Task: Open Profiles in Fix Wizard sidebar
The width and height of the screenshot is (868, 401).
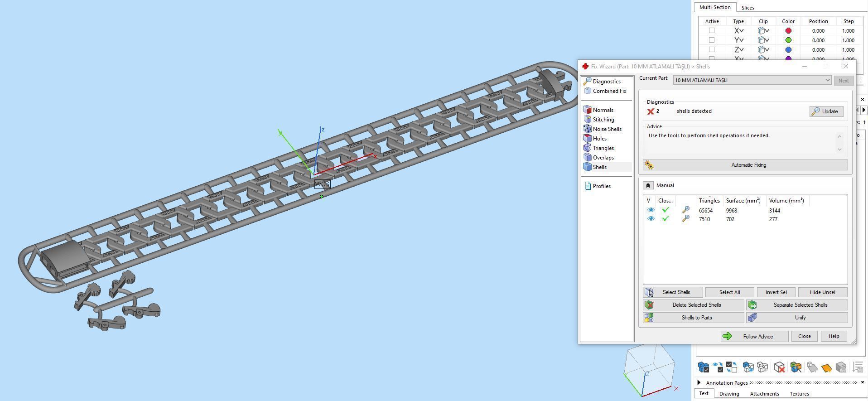Action: [x=602, y=186]
